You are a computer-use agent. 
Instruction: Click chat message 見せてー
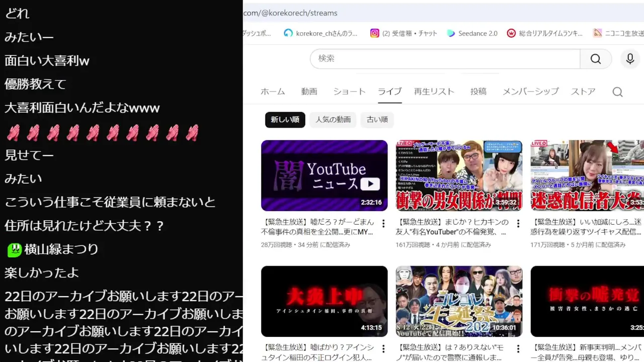29,155
